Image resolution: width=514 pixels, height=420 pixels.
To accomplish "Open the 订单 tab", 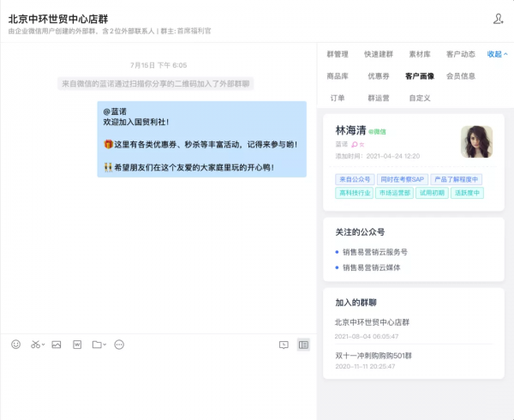I will (338, 98).
